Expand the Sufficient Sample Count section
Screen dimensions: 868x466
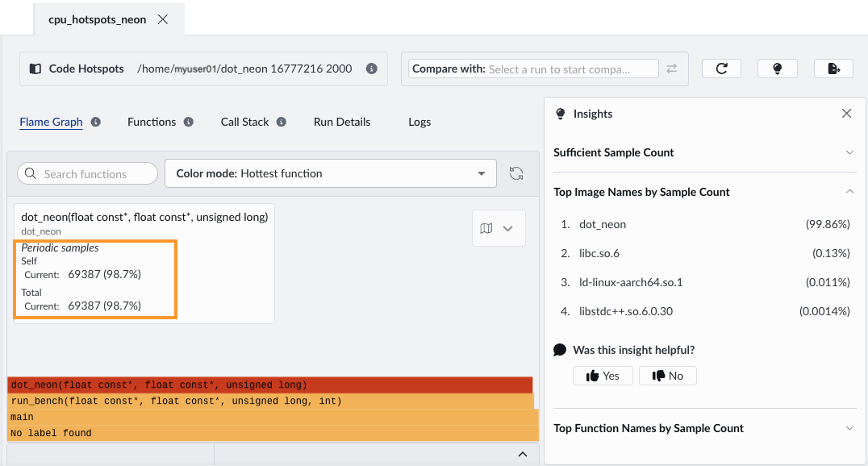(x=849, y=152)
